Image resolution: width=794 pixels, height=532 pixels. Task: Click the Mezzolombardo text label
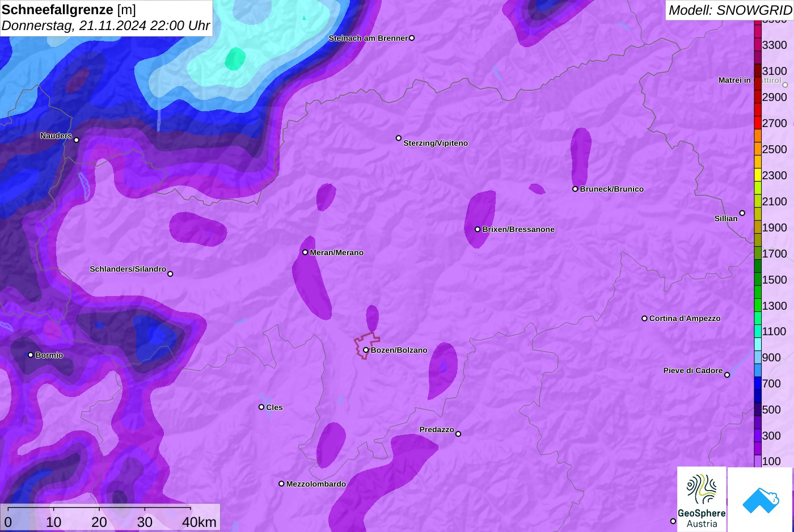316,484
